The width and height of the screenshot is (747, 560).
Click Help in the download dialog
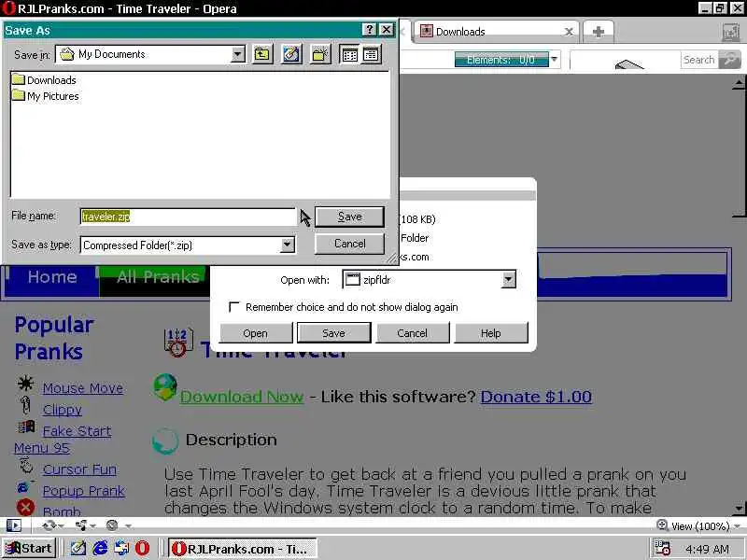[491, 333]
